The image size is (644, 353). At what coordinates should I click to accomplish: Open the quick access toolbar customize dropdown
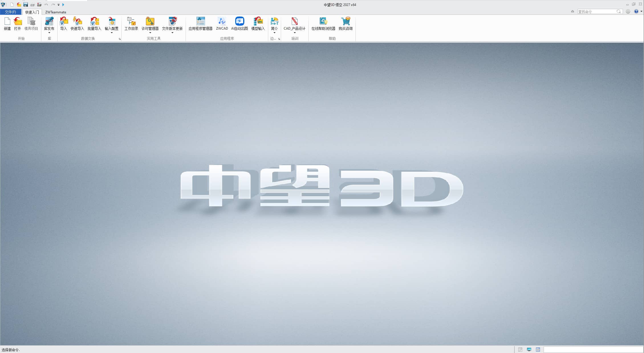click(x=58, y=5)
